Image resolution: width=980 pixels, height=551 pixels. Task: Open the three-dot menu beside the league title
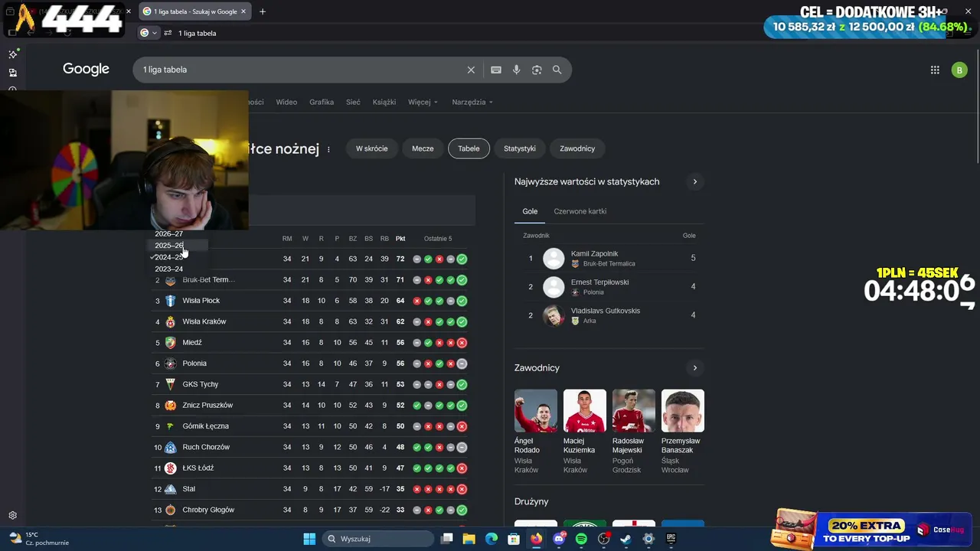(328, 149)
